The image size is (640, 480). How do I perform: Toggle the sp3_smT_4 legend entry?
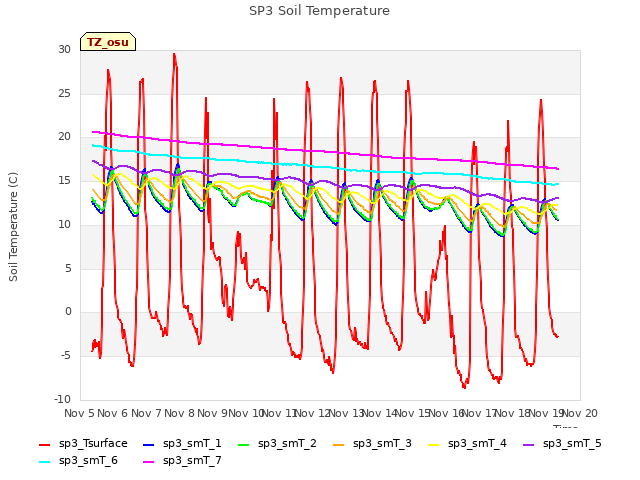[x=467, y=444]
